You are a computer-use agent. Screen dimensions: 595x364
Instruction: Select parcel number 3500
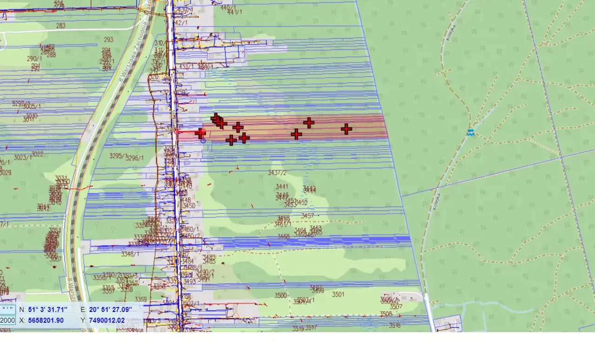point(281,295)
